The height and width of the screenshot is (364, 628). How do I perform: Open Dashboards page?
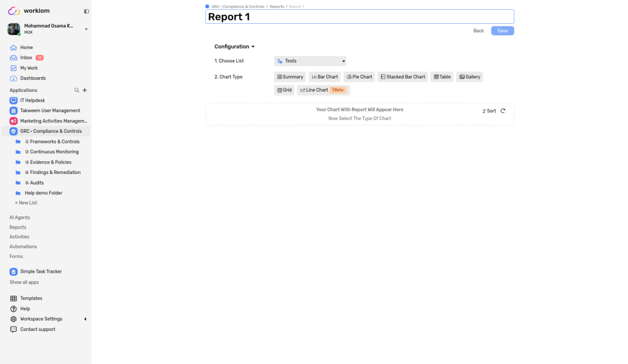[x=33, y=78]
